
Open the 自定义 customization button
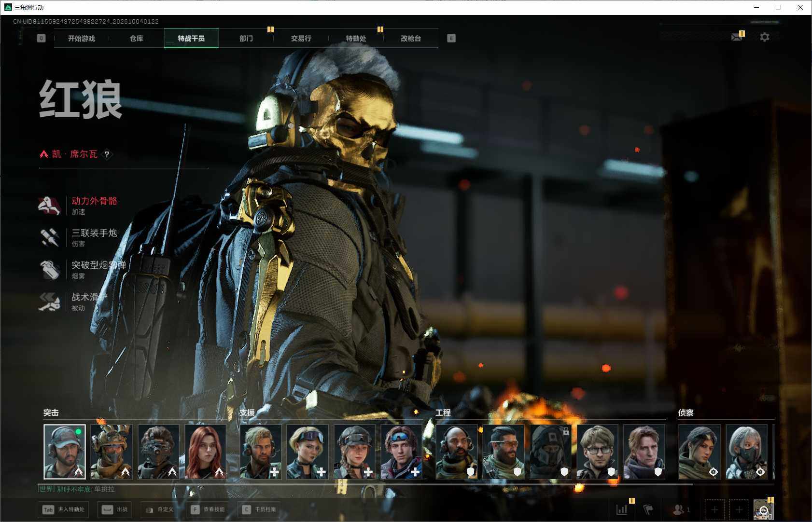[x=160, y=509]
